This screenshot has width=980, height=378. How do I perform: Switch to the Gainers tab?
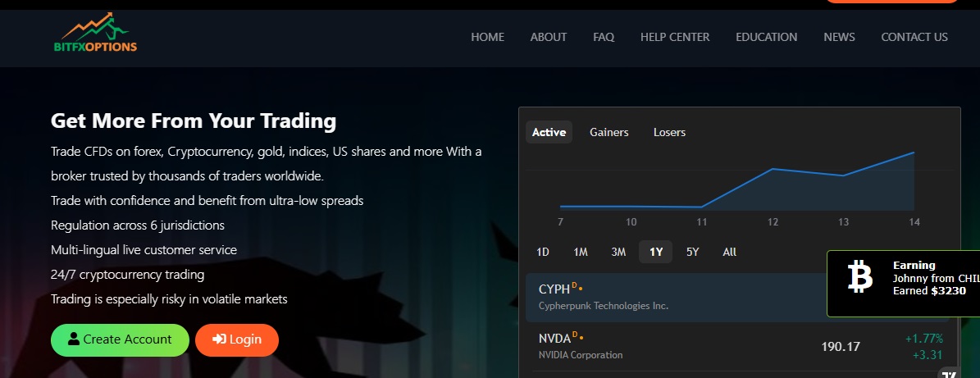pyautogui.click(x=609, y=132)
